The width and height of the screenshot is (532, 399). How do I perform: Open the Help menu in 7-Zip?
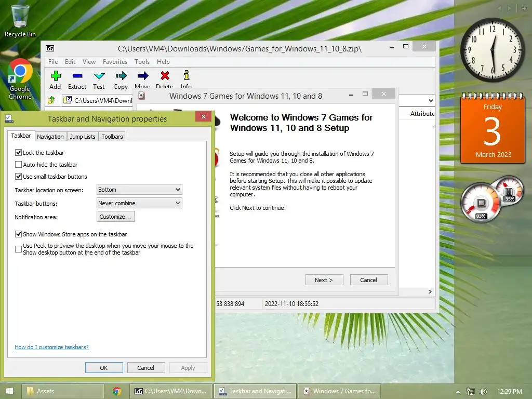pyautogui.click(x=163, y=62)
